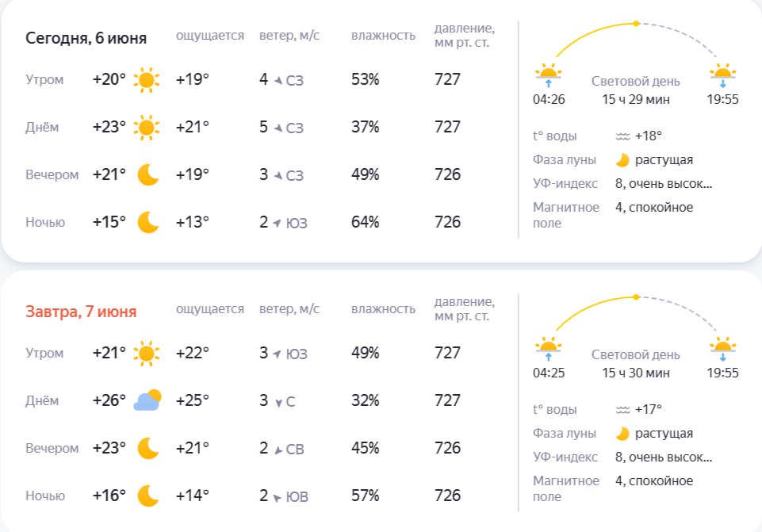762x532 pixels.
Task: Click today's 'Магнитное поле' label
Action: pos(566,215)
